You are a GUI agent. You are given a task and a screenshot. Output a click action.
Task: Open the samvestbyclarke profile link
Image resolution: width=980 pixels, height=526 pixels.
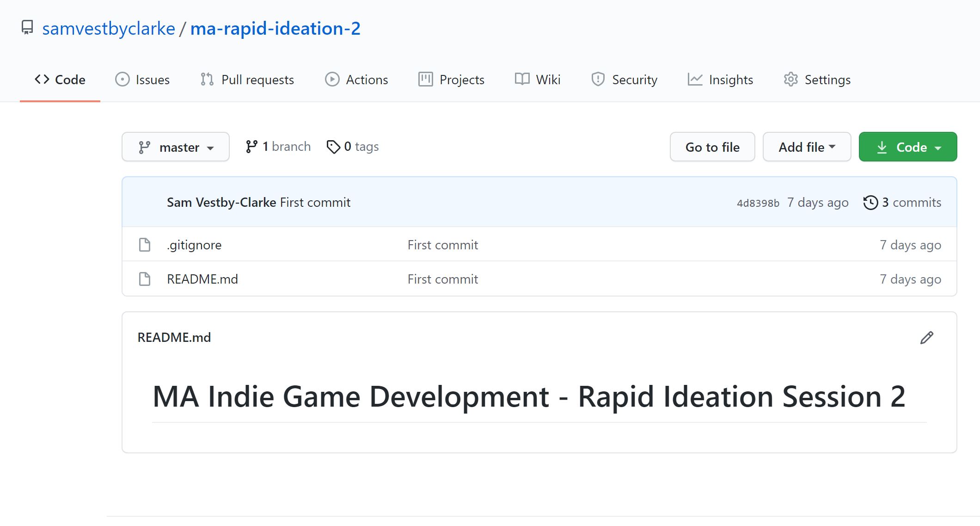coord(109,28)
